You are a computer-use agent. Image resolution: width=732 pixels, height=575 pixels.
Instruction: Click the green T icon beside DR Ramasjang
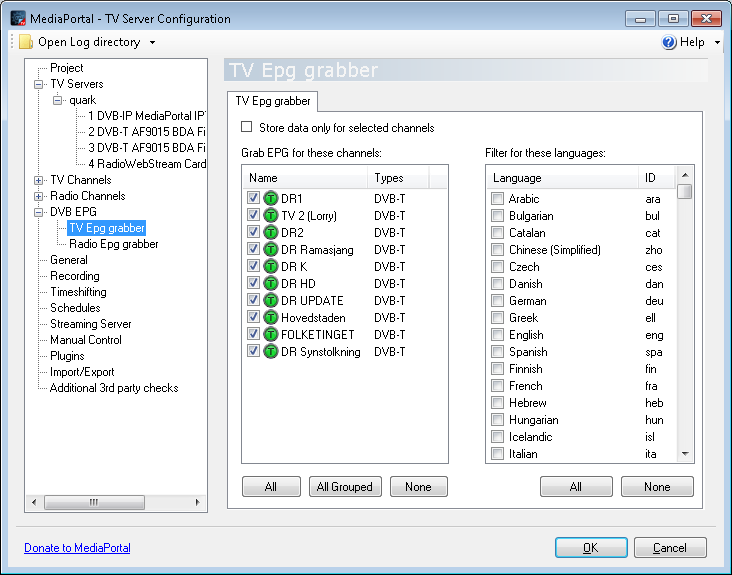(x=270, y=249)
